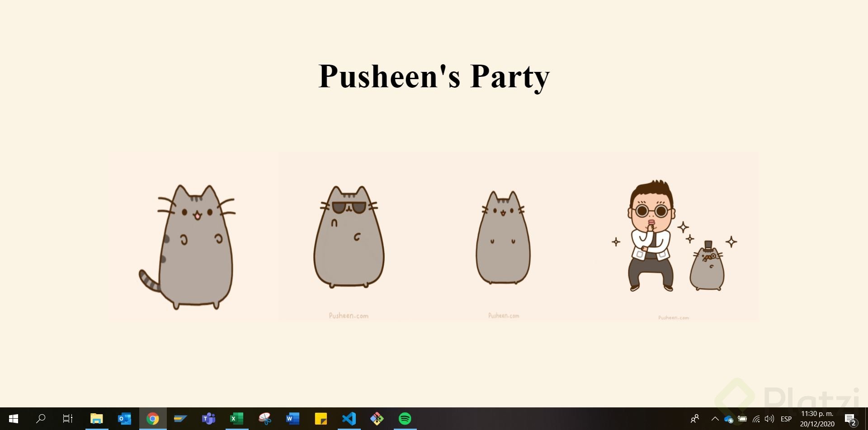Open Microsoft Teams from the taskbar
The width and height of the screenshot is (868, 430).
pos(208,419)
